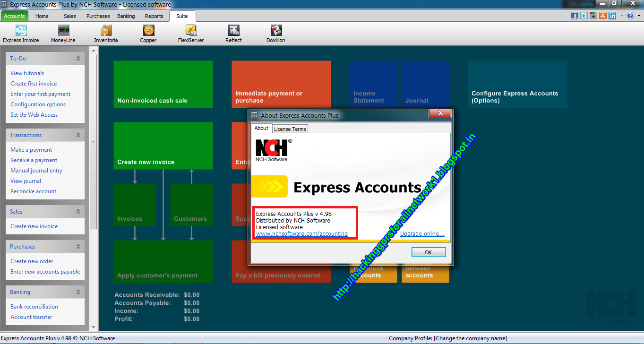Screen dimensions: 644x344
Task: Switch to the Accounts tab
Action: pyautogui.click(x=15, y=16)
